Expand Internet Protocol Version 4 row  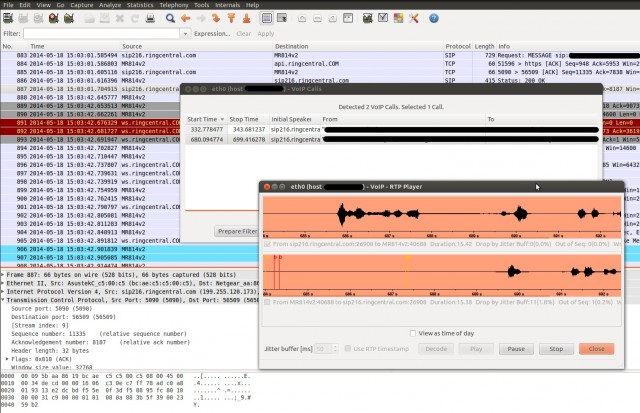click(x=3, y=292)
